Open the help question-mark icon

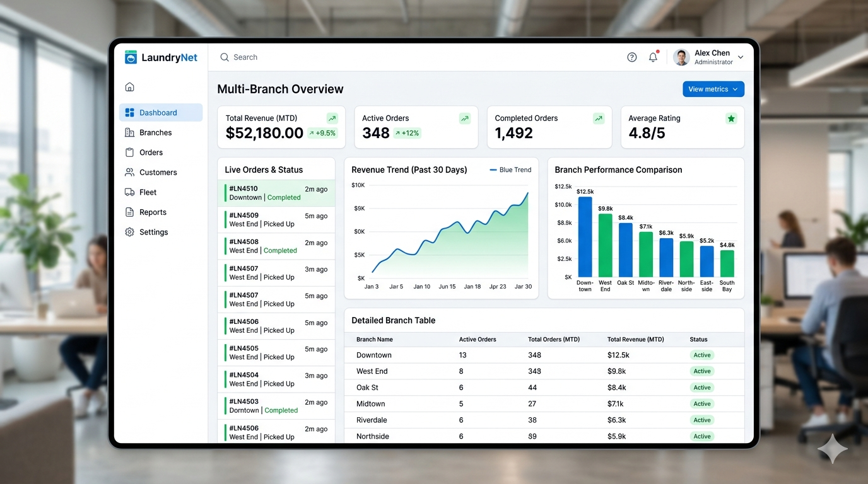tap(631, 57)
